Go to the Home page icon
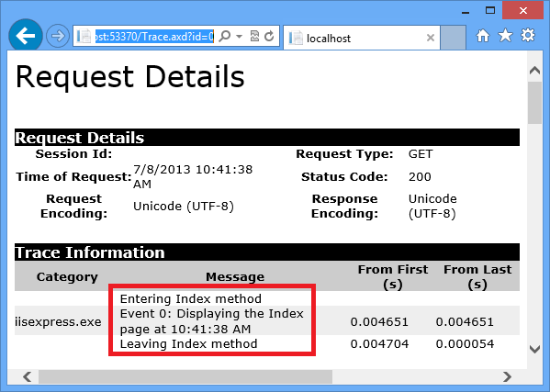This screenshot has width=550, height=392. 483,36
